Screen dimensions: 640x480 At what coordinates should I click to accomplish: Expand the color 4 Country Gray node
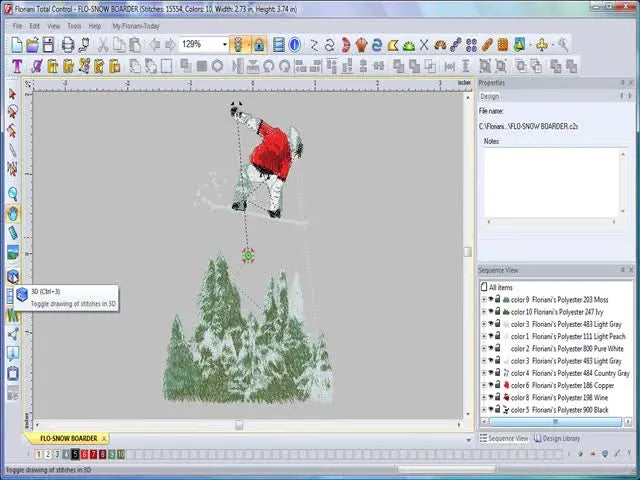tap(484, 373)
